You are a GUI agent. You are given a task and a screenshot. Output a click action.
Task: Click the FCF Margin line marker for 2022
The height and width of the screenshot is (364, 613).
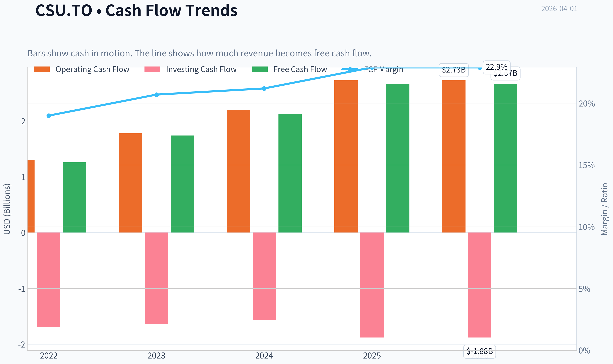(x=49, y=115)
